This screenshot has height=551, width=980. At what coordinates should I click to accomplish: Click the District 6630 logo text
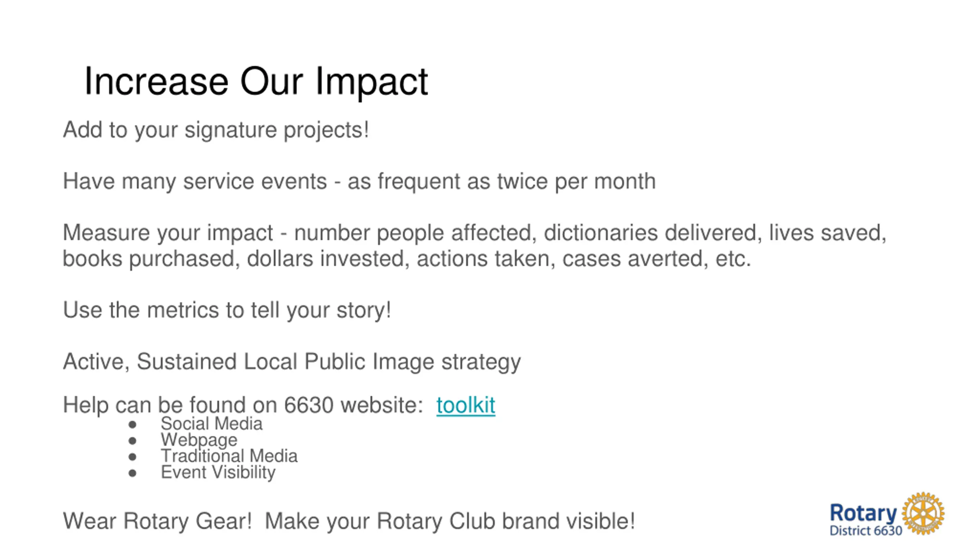(x=866, y=531)
